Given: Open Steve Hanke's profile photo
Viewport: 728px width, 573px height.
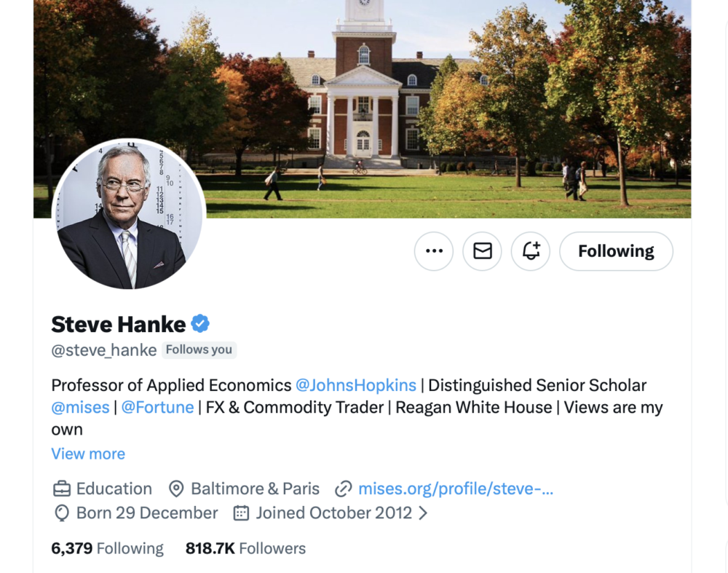Looking at the screenshot, I should click(130, 214).
